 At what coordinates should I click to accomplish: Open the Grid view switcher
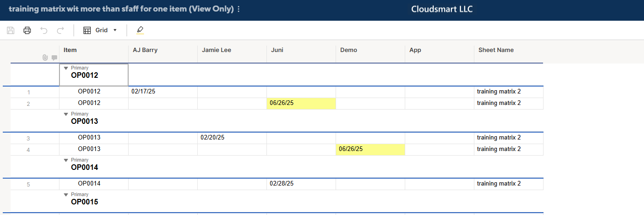pos(100,30)
